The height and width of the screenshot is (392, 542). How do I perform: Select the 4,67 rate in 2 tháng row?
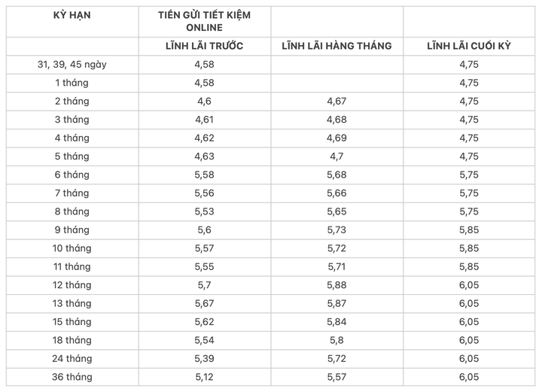(336, 101)
